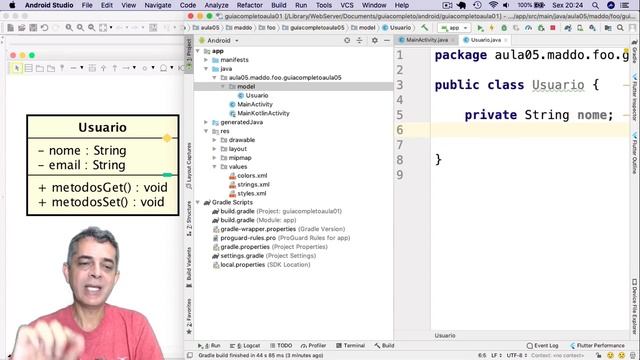The image size is (640, 360).
Task: Open the Logcat tool window
Action: [x=245, y=345]
